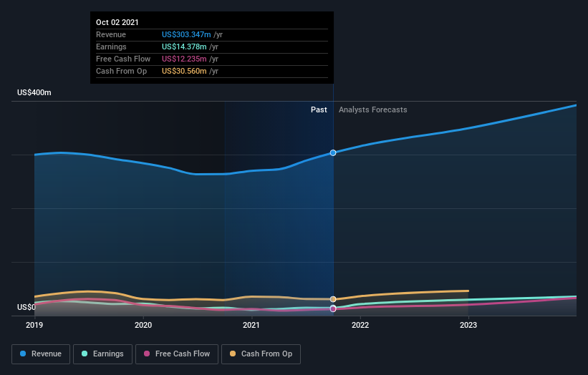Click the Oct 02 2021 tooltip date
This screenshot has height=375, width=588.
(117, 22)
